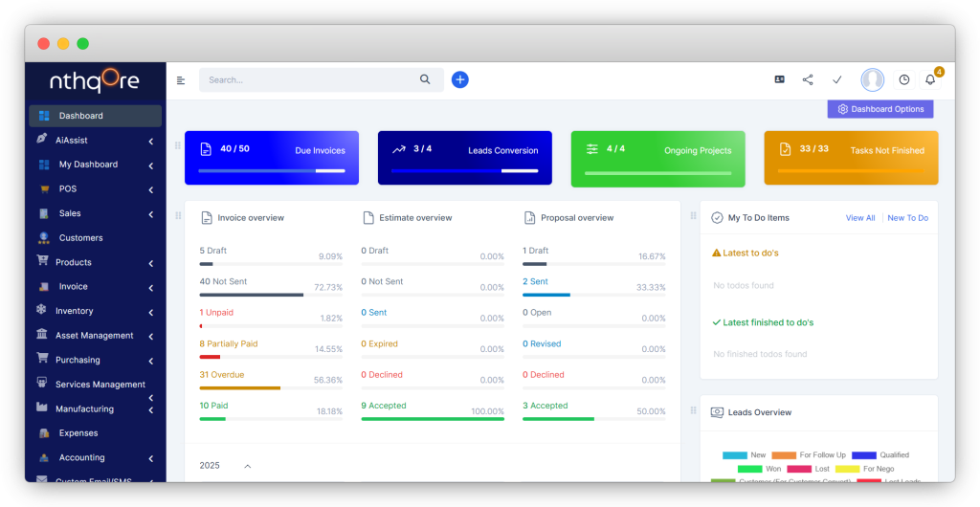980x507 pixels.
Task: Click the My To Do Items check-circle icon
Action: click(718, 218)
